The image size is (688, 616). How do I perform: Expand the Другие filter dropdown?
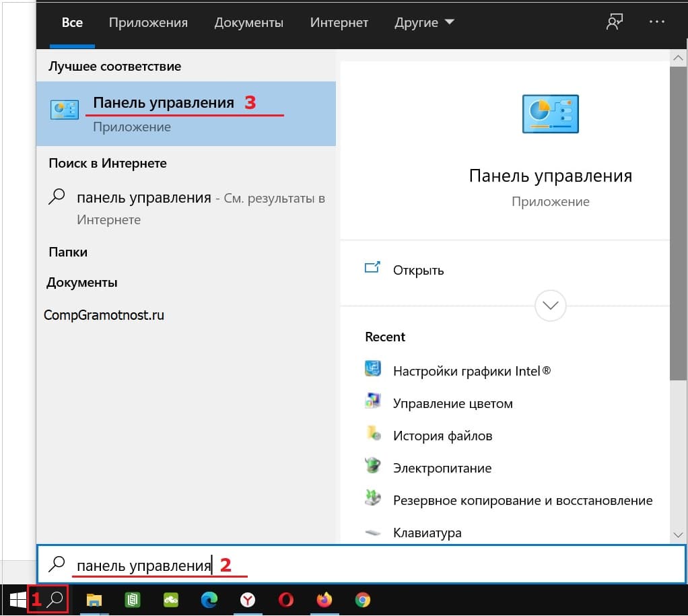coord(424,23)
